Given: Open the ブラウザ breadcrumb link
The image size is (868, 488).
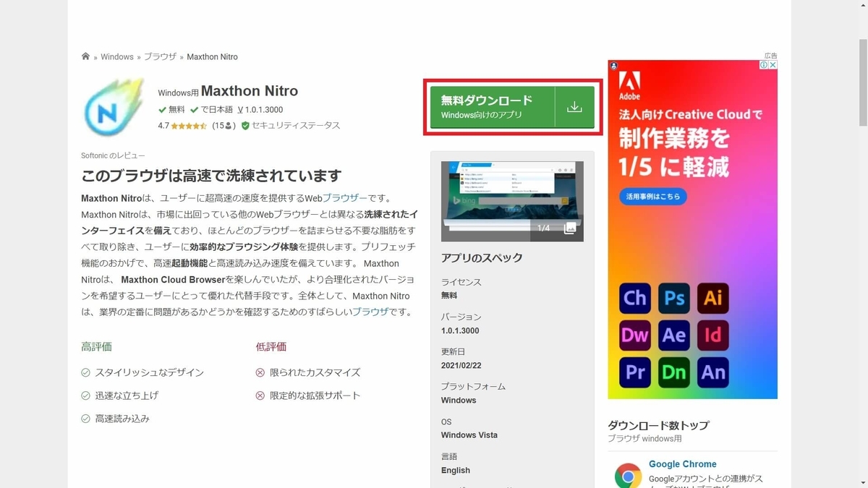Looking at the screenshot, I should (x=160, y=56).
